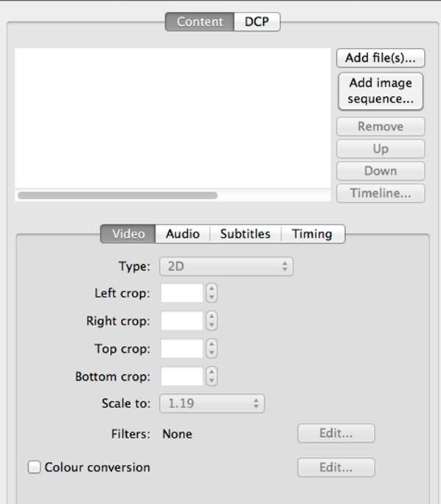Click the Timeline... button

tap(381, 193)
